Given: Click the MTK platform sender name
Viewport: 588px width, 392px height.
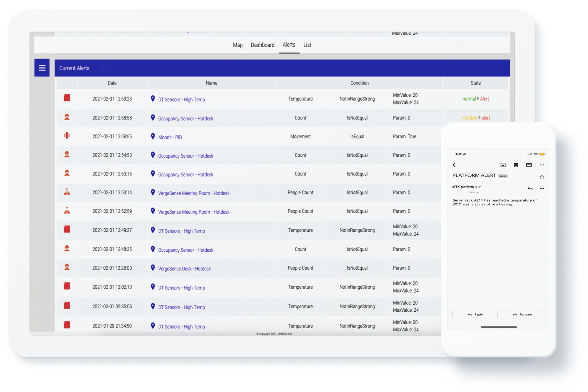Looking at the screenshot, I should point(463,187).
